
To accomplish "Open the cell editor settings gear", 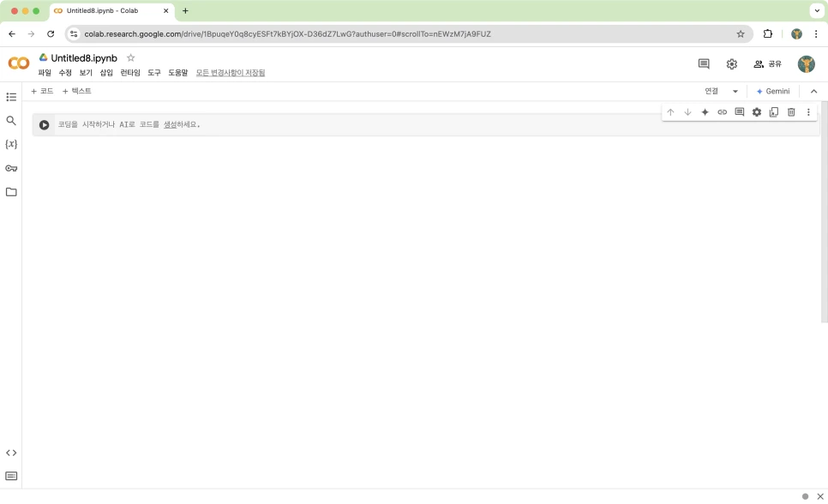I will click(x=756, y=111).
